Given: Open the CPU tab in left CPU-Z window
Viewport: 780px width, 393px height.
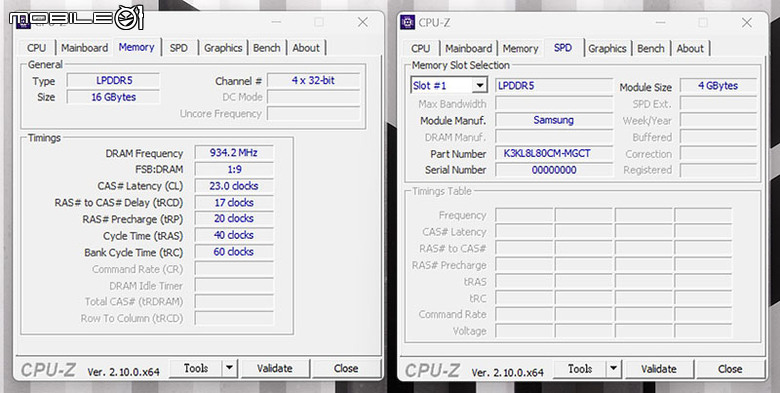Looking at the screenshot, I should tap(36, 48).
